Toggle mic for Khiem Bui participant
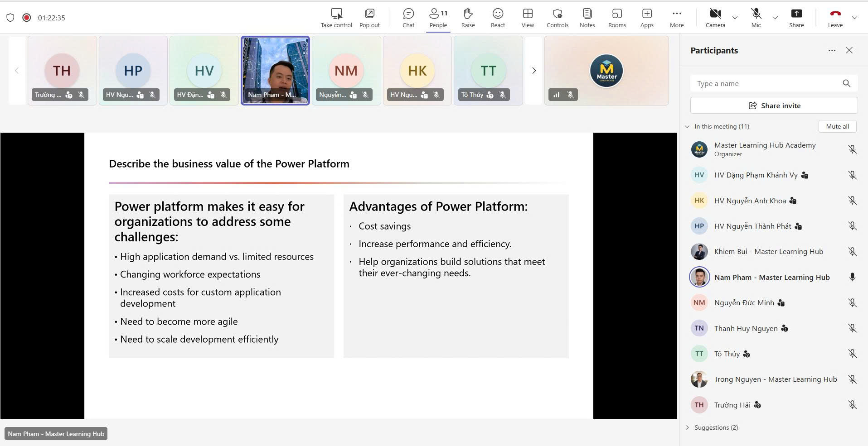Viewport: 868px width, 446px height. click(x=852, y=252)
